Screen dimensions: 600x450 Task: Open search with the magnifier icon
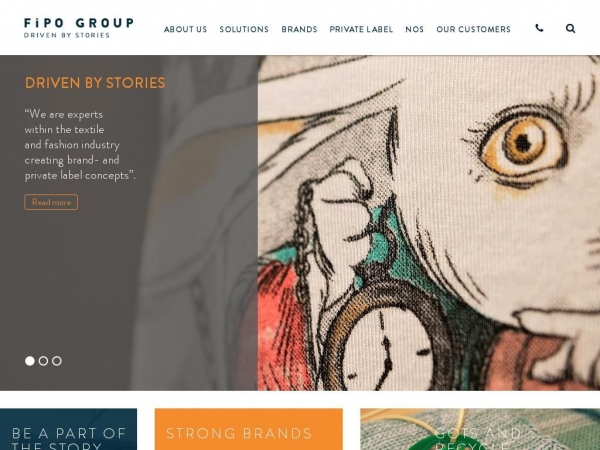570,28
